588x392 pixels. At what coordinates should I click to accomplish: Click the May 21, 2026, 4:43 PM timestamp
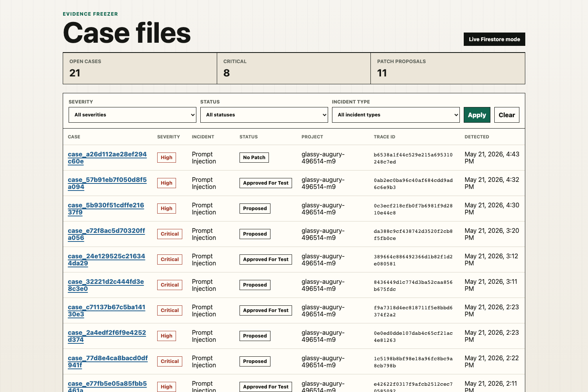click(492, 158)
